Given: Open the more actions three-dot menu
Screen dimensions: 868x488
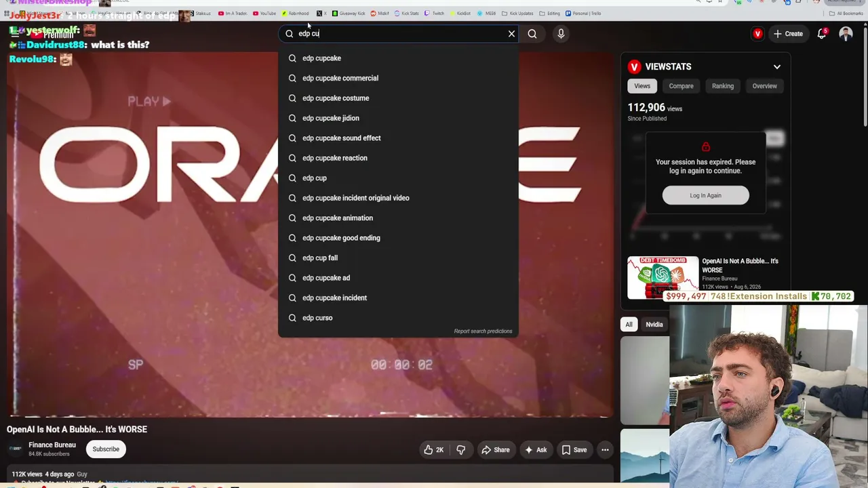Looking at the screenshot, I should (x=605, y=450).
